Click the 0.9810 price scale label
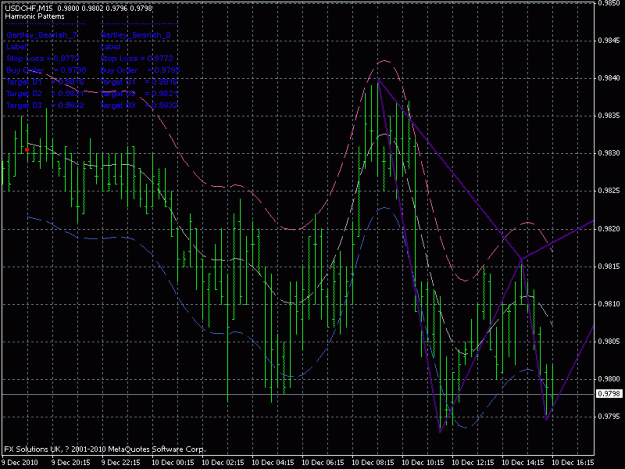 point(609,304)
